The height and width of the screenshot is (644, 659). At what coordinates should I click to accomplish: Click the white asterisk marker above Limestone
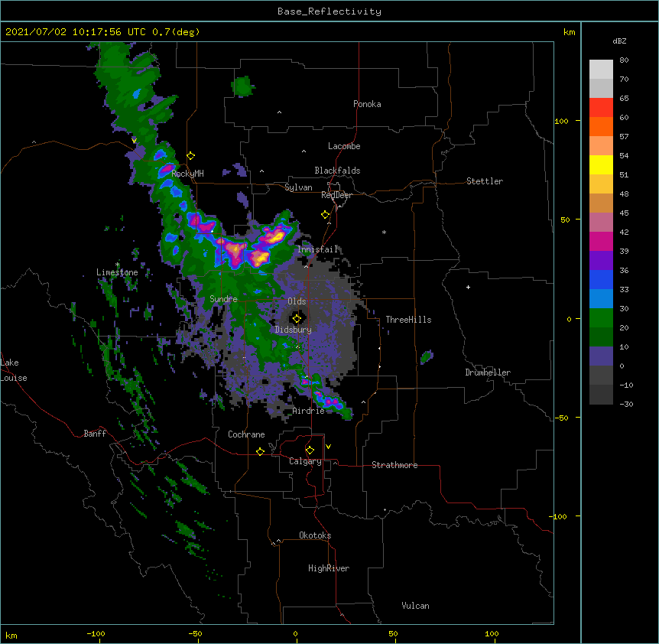(117, 265)
